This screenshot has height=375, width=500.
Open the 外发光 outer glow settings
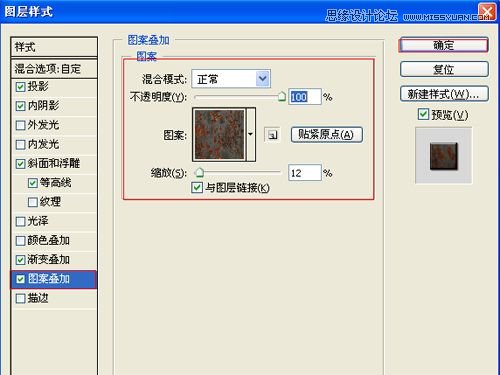[x=43, y=125]
